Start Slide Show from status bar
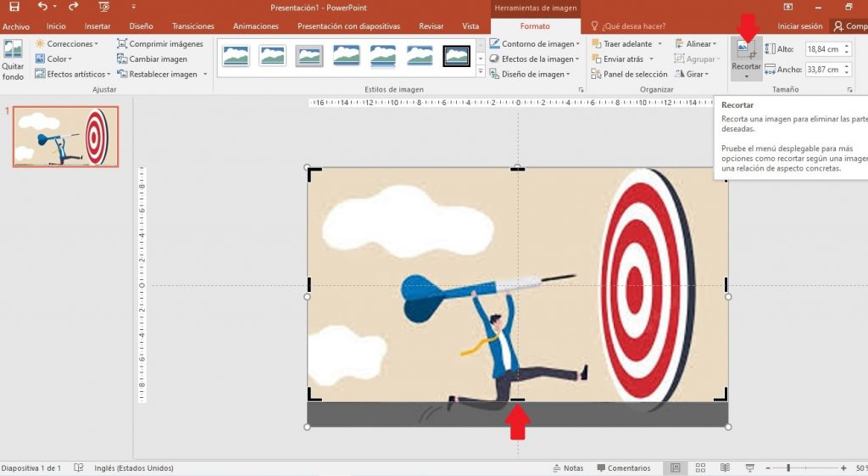 (x=750, y=468)
